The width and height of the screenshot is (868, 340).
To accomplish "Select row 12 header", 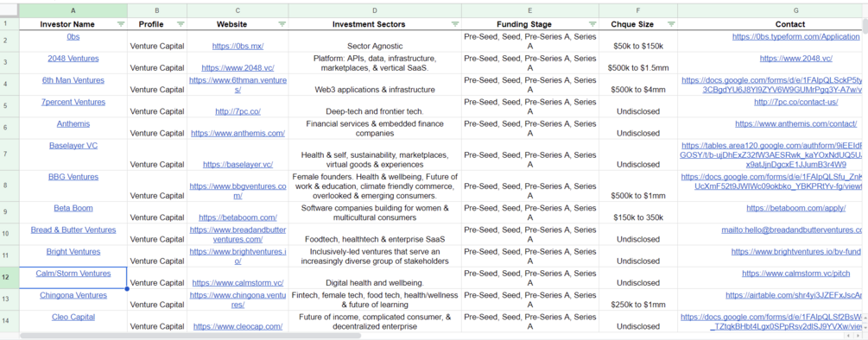I will pyautogui.click(x=10, y=278).
